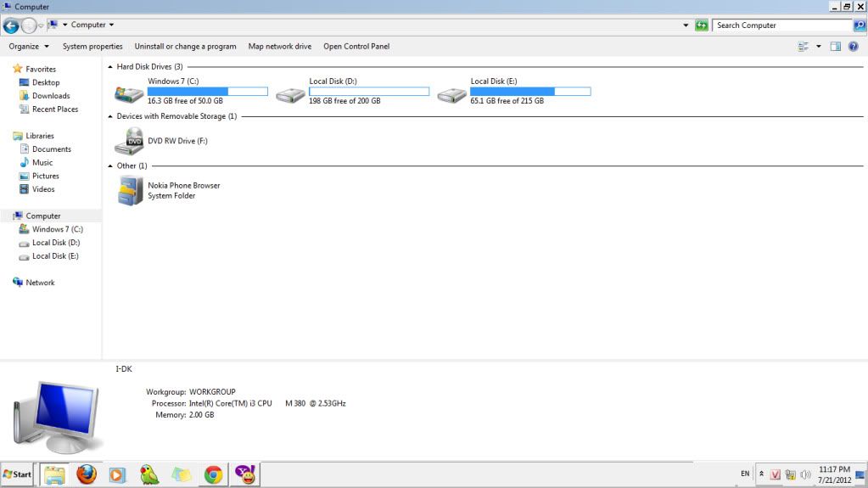Click the Windows 7 (C:) usage bar

pos(208,92)
